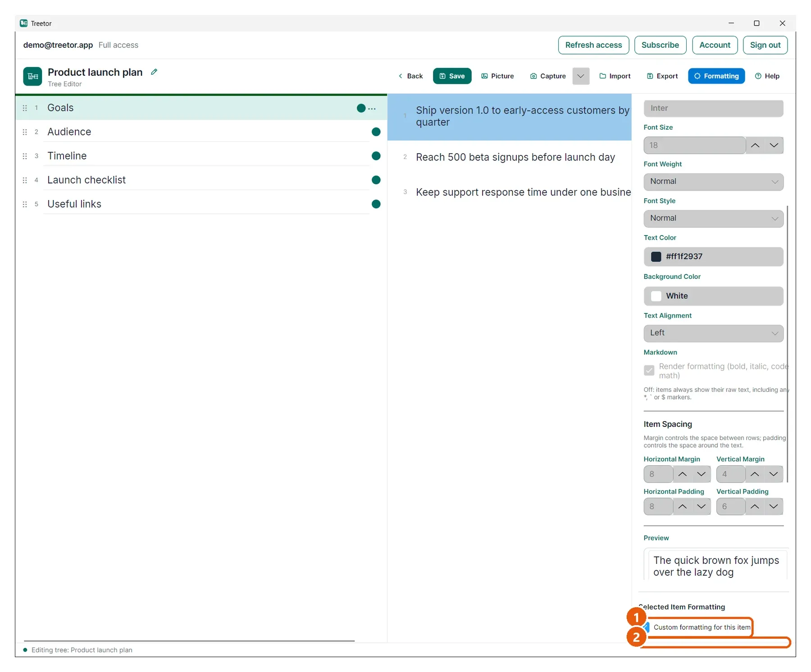This screenshot has width=811, height=672.
Task: Click the 'Editing tree: Product launch plan' status
Action: 82,650
